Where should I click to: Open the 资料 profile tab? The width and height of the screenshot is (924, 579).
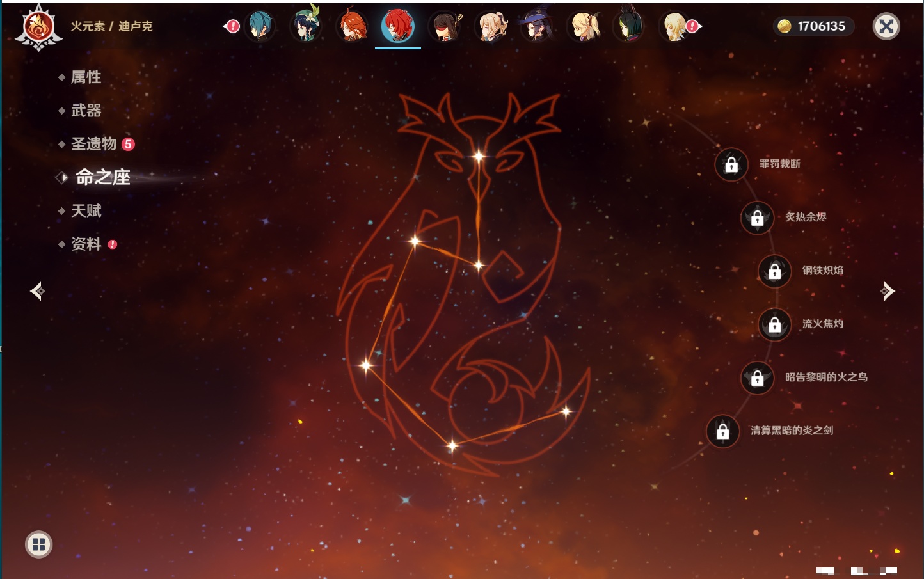point(86,244)
